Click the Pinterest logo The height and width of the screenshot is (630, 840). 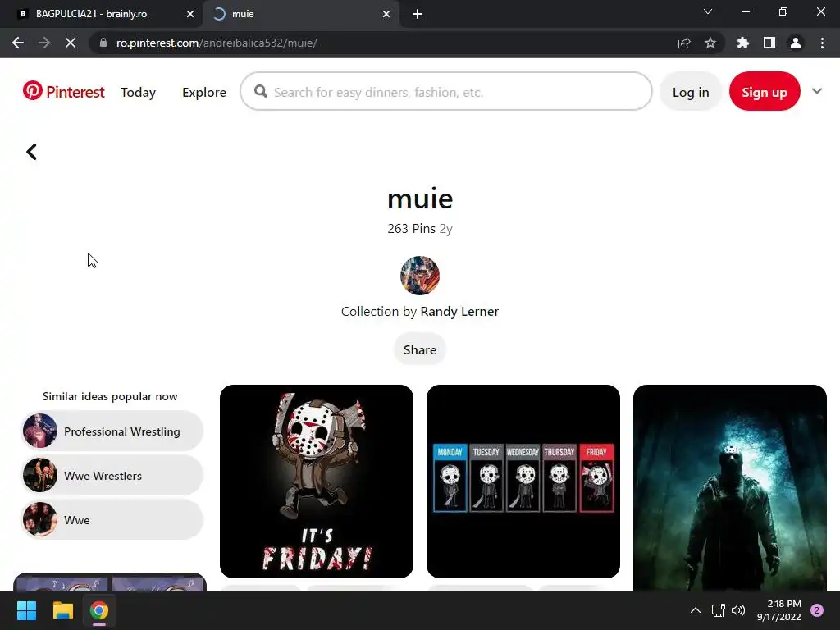(x=63, y=92)
